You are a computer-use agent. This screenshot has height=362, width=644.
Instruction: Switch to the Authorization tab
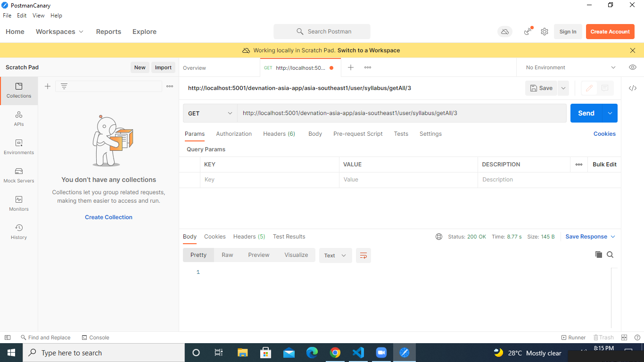pos(234,134)
